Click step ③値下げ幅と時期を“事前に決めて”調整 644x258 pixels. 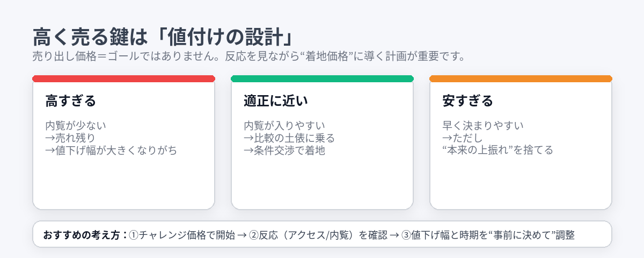[x=487, y=235]
